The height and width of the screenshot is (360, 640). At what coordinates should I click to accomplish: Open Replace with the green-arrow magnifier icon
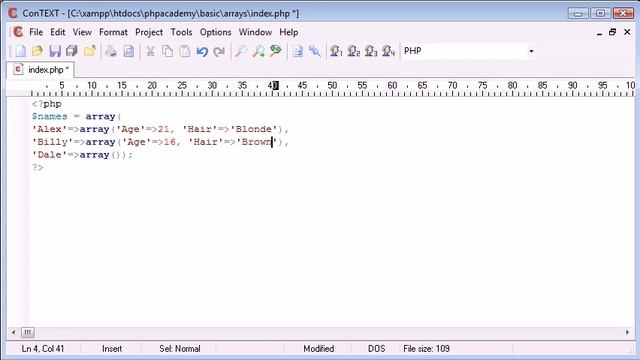(276, 51)
